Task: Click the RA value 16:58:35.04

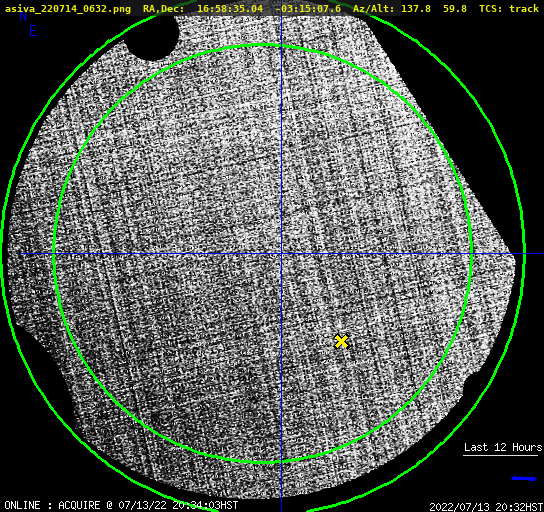Action: click(230, 9)
